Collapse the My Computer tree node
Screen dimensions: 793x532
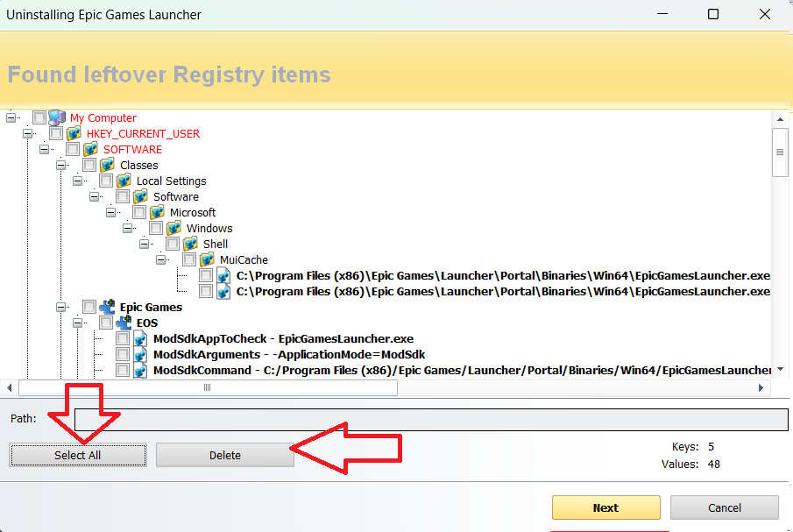tap(11, 117)
